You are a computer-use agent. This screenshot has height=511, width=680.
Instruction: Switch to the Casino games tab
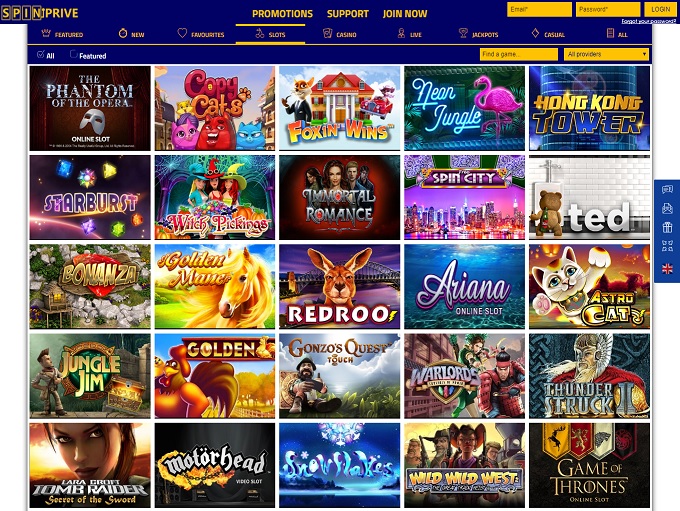pyautogui.click(x=340, y=34)
